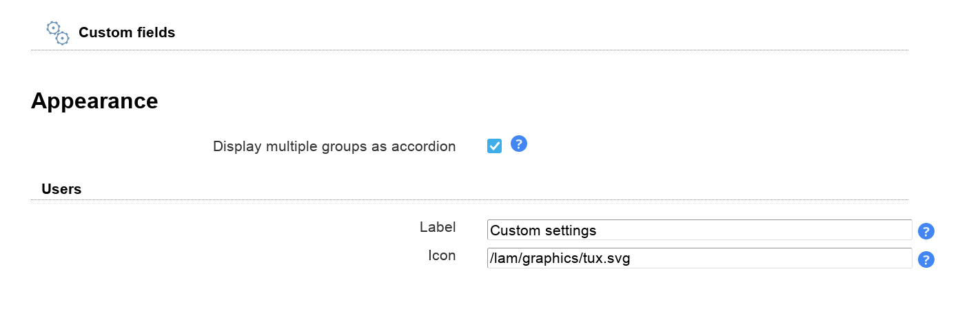This screenshot has width=980, height=314.
Task: Click the Icon field caption
Action: pos(442,255)
